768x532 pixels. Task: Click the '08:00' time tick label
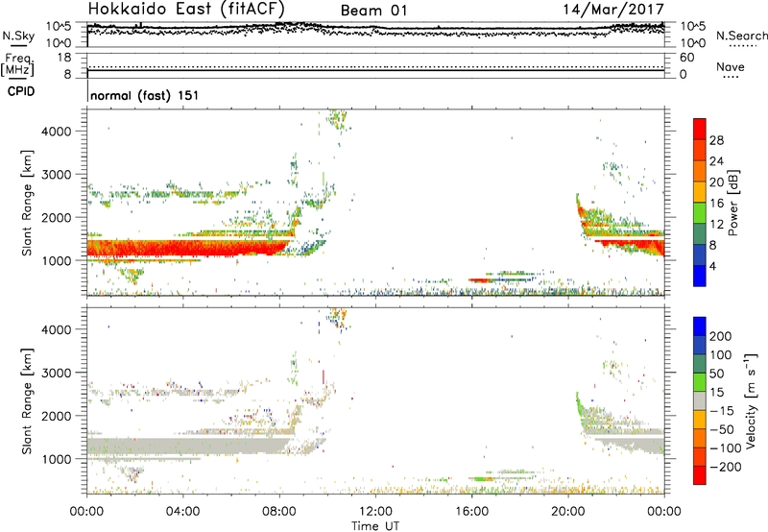279,512
